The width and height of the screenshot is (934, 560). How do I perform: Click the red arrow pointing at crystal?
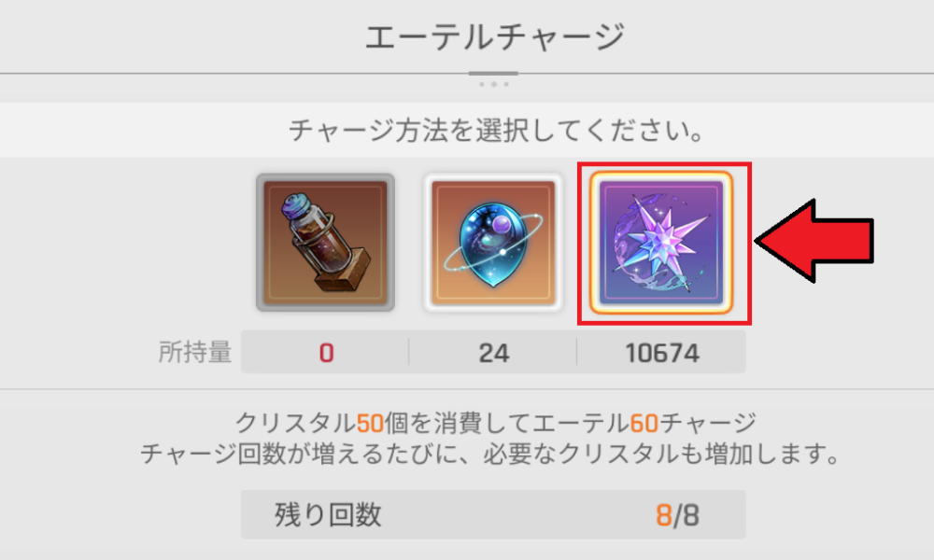pyautogui.click(x=814, y=241)
